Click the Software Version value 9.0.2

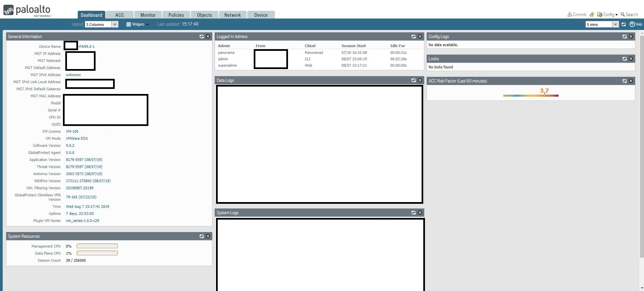(x=70, y=145)
